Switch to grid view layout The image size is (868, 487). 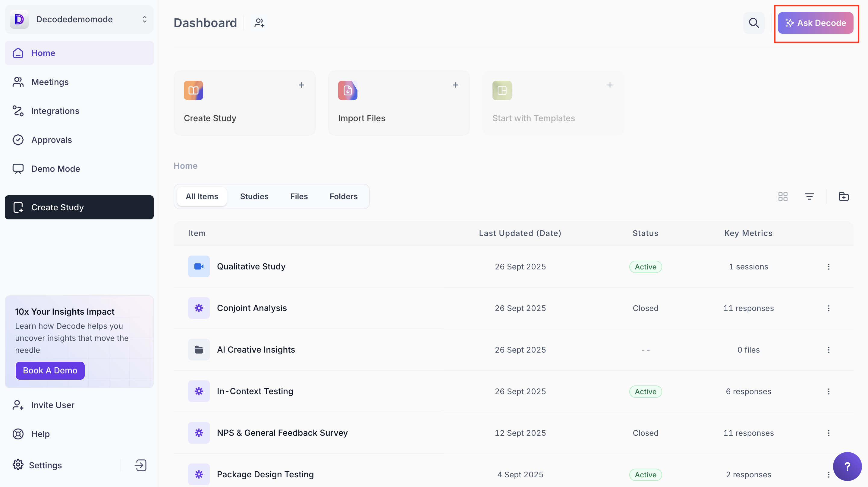coord(783,196)
